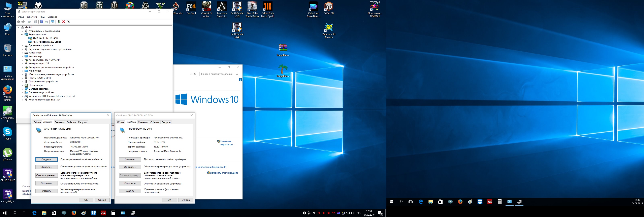This screenshot has width=644, height=217.
Task: Click the control panel search field
Action: pyautogui.click(x=217, y=74)
